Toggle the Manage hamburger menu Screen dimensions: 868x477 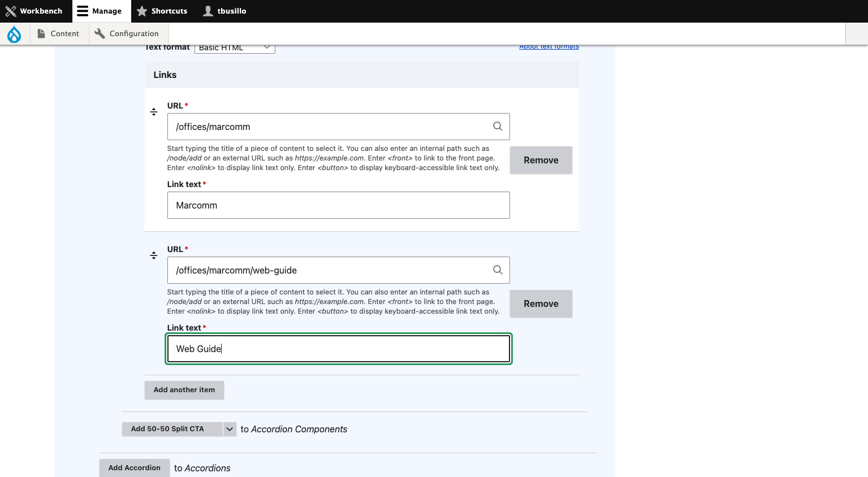coord(100,11)
